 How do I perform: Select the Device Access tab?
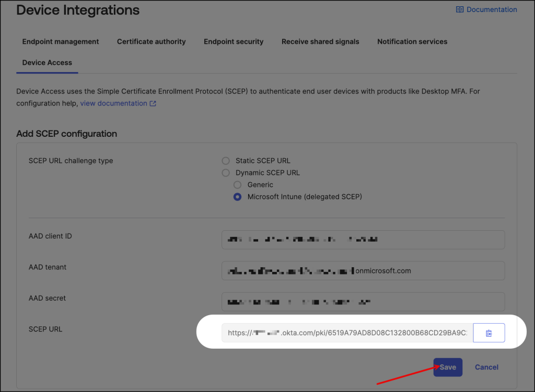[47, 63]
